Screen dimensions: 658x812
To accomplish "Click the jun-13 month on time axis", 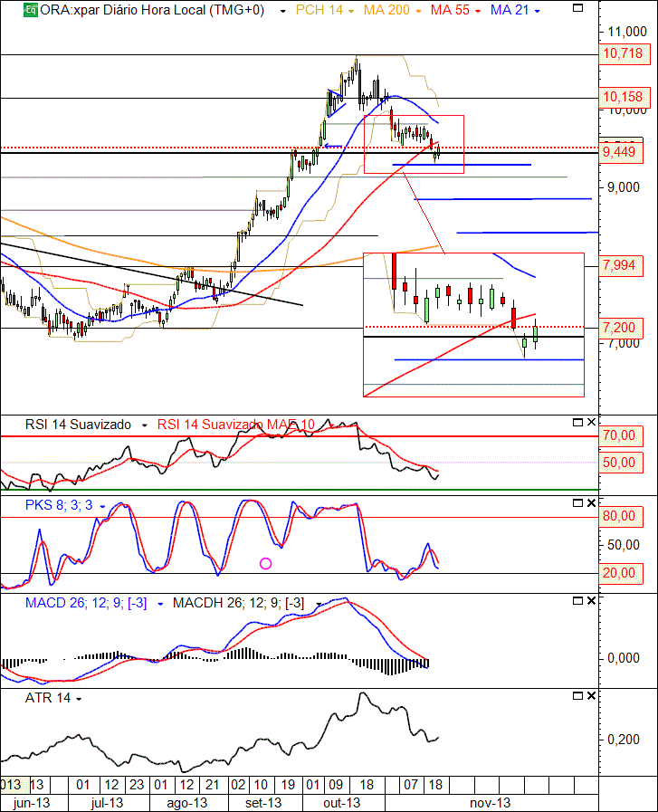I will click(x=32, y=803).
